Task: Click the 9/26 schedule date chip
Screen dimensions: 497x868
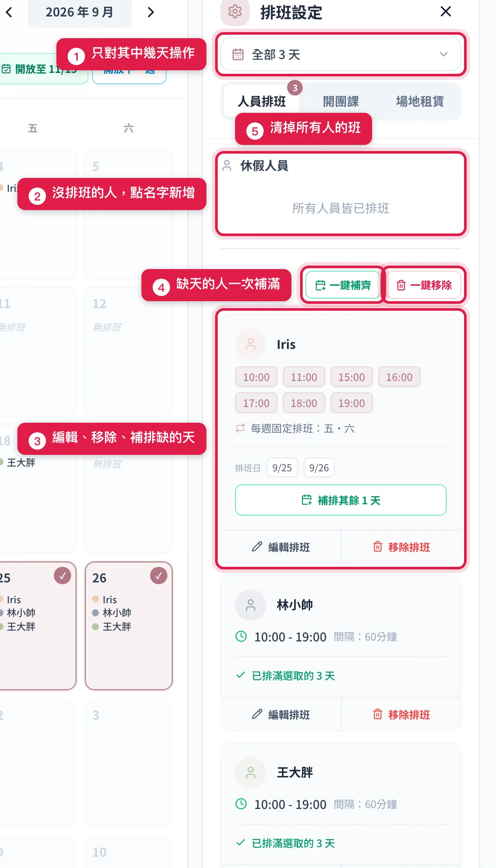Action: 319,468
